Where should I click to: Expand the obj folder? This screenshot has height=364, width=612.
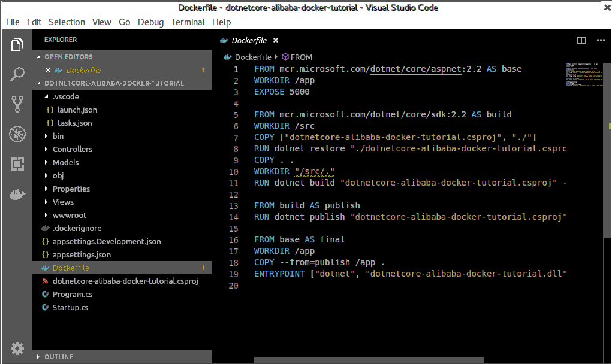pyautogui.click(x=46, y=175)
